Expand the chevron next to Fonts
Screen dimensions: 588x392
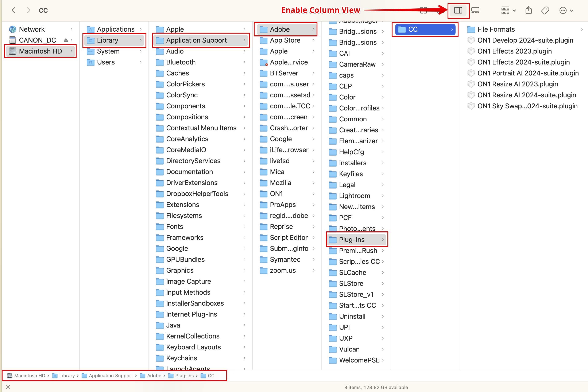[x=244, y=227]
